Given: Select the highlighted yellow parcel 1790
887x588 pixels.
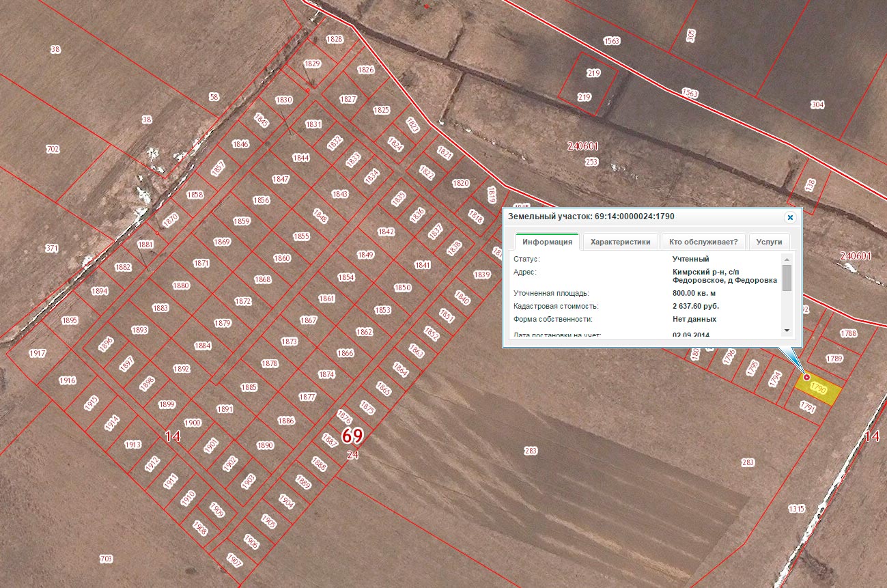Looking at the screenshot, I should click(818, 389).
